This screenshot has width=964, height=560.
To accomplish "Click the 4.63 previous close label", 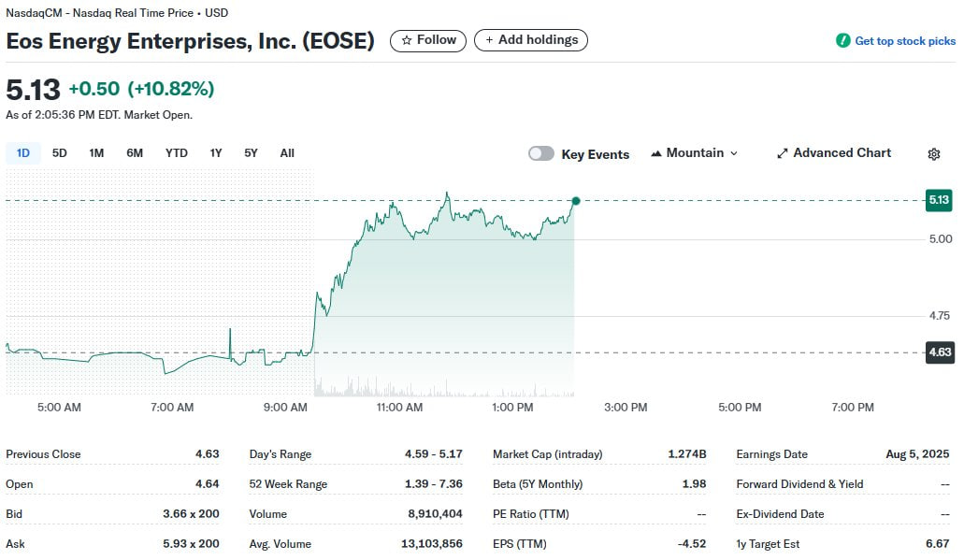I will [939, 352].
